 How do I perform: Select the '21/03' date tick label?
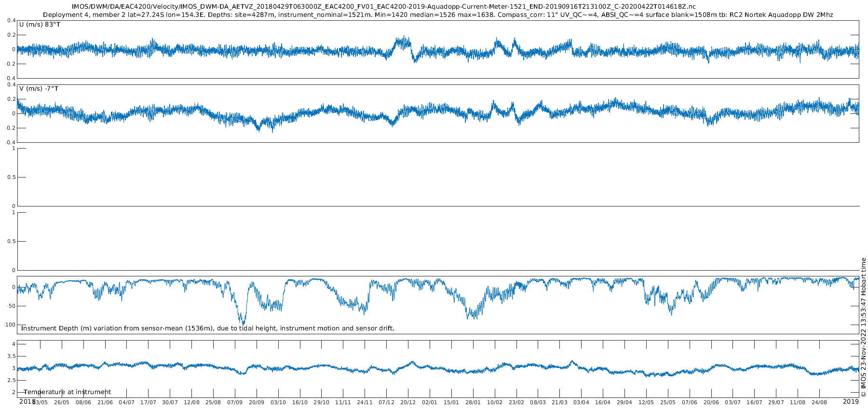click(x=560, y=402)
